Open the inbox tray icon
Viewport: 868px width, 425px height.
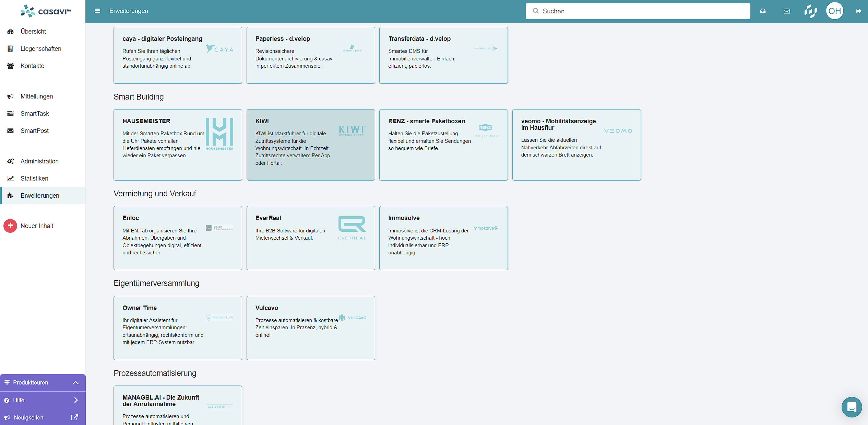[x=763, y=11]
